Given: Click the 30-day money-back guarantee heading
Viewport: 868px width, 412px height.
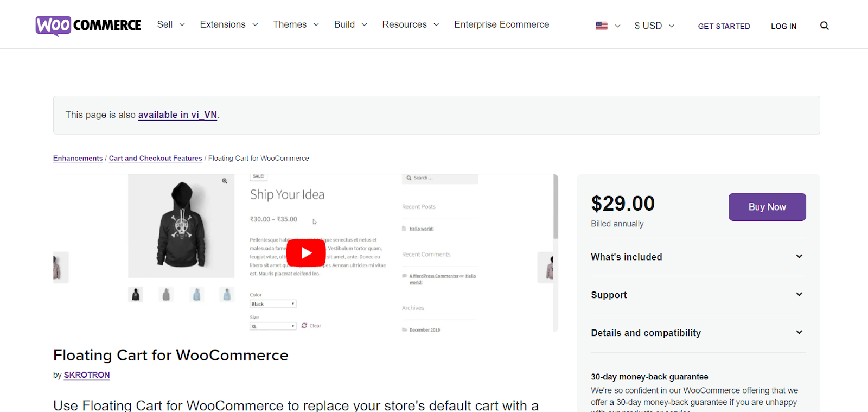Looking at the screenshot, I should (x=649, y=377).
